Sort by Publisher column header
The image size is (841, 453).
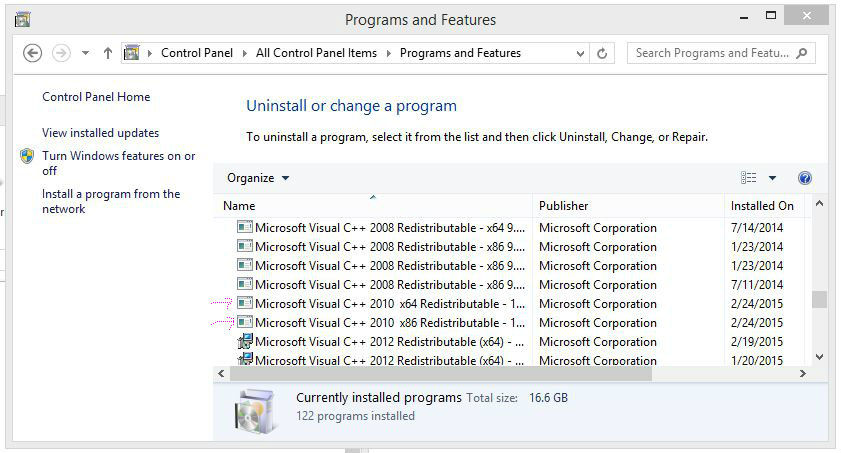tap(628, 206)
